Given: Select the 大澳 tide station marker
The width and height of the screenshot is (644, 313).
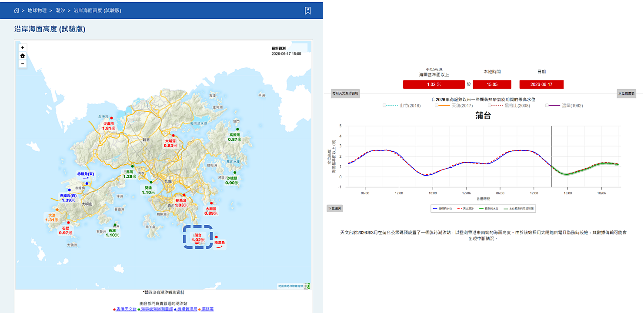Looking at the screenshot, I should pos(57,210).
